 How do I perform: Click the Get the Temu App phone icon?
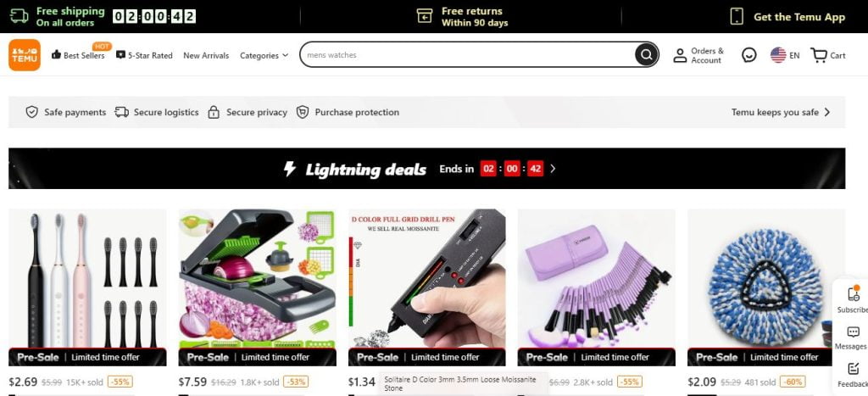pyautogui.click(x=737, y=17)
